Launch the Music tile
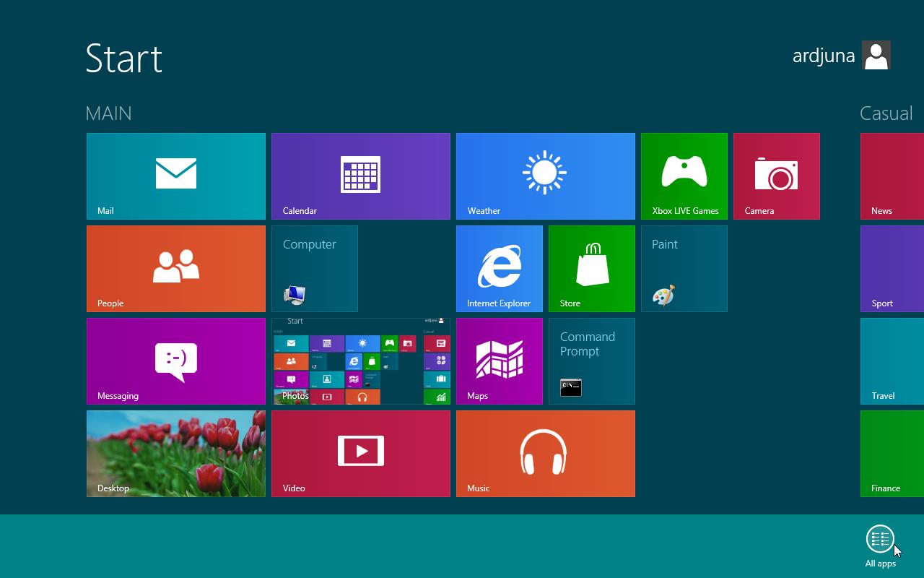This screenshot has width=924, height=578. [546, 454]
